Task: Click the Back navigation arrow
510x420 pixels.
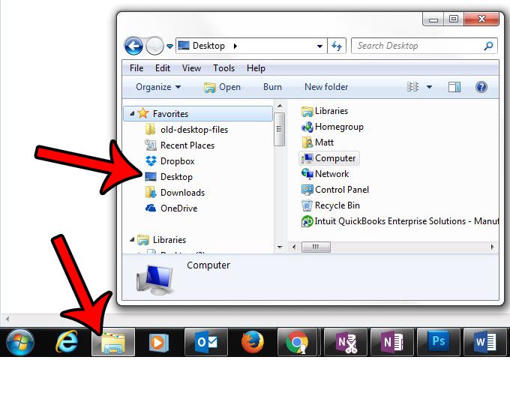Action: tap(133, 46)
